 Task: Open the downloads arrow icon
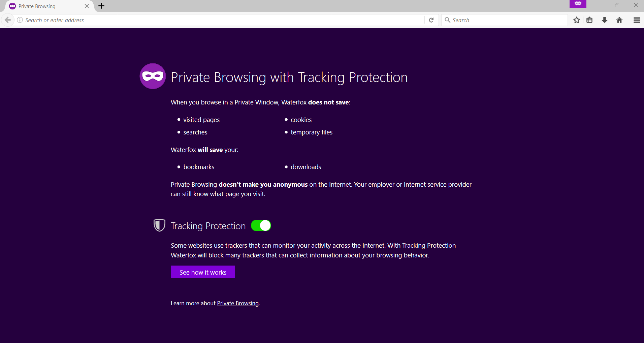pos(605,20)
